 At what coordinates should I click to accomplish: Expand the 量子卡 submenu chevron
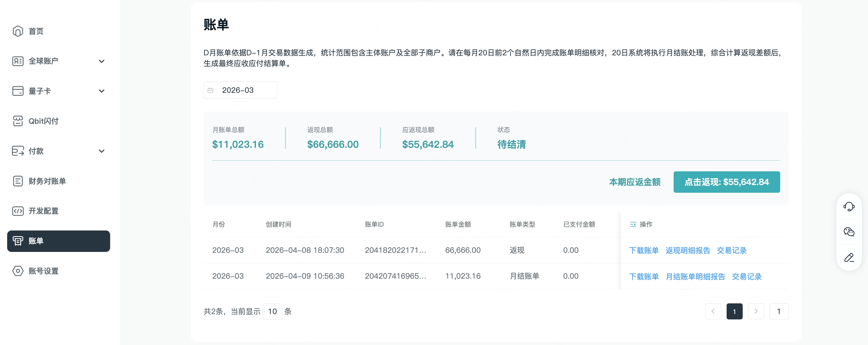[x=102, y=91]
